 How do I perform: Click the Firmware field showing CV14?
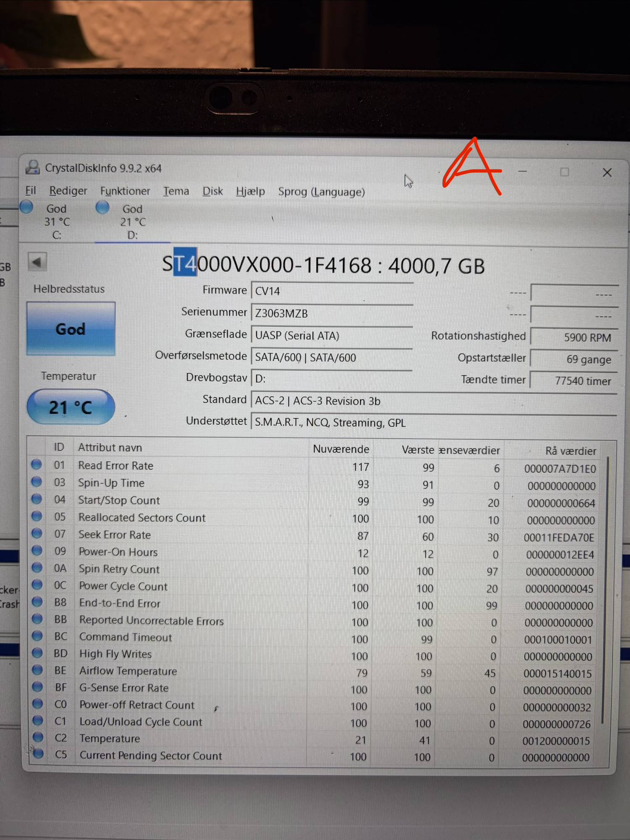332,291
